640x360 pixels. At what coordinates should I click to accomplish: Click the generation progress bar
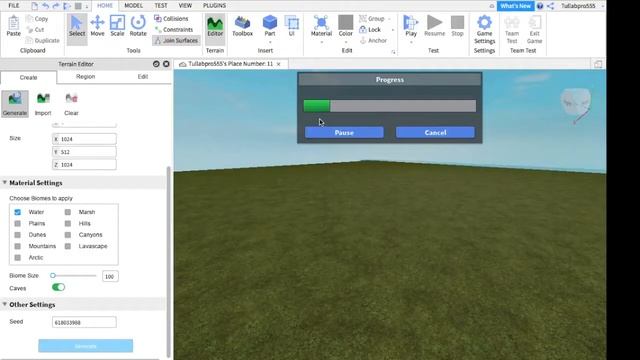(389, 106)
